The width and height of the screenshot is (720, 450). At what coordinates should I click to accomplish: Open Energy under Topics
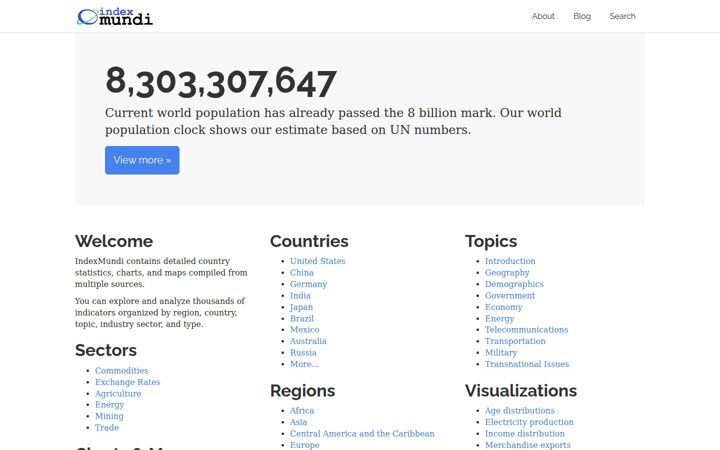coord(499,318)
